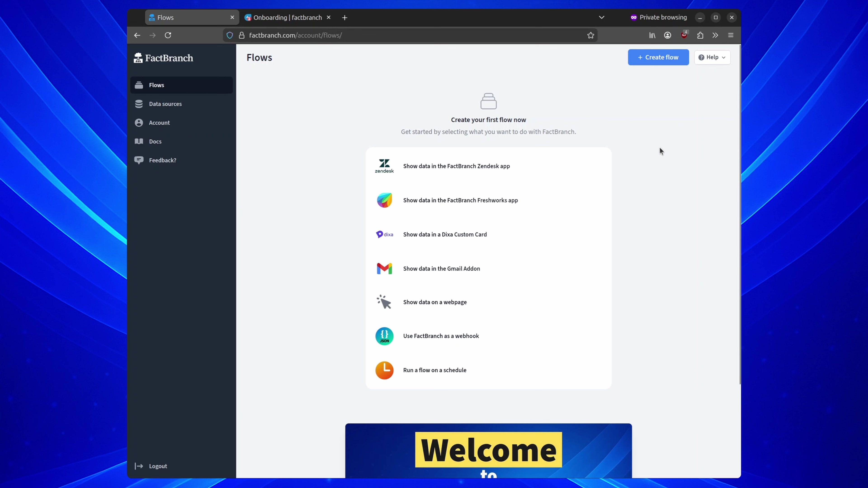The height and width of the screenshot is (488, 868).
Task: Go to Account sidebar item
Action: coord(159,123)
